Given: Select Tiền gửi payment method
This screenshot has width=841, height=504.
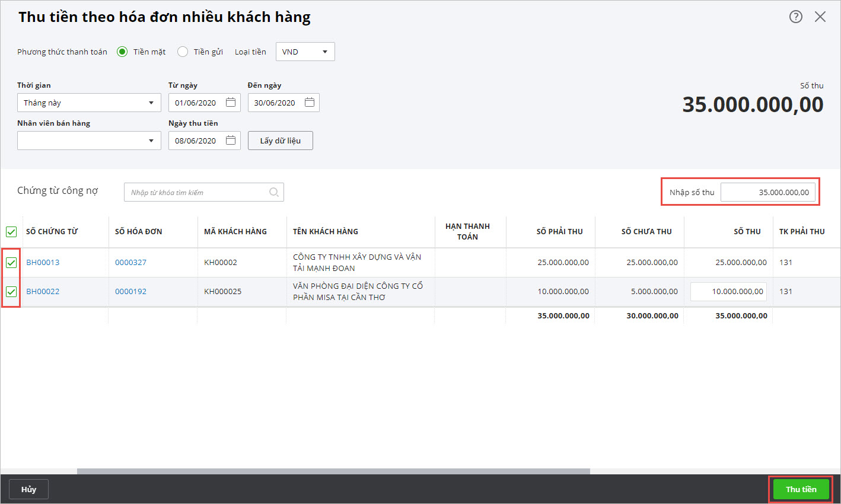Looking at the screenshot, I should [x=183, y=52].
